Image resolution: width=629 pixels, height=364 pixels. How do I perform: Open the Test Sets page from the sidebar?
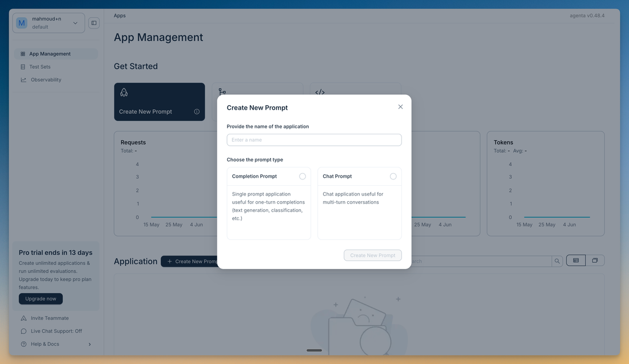[x=40, y=66]
